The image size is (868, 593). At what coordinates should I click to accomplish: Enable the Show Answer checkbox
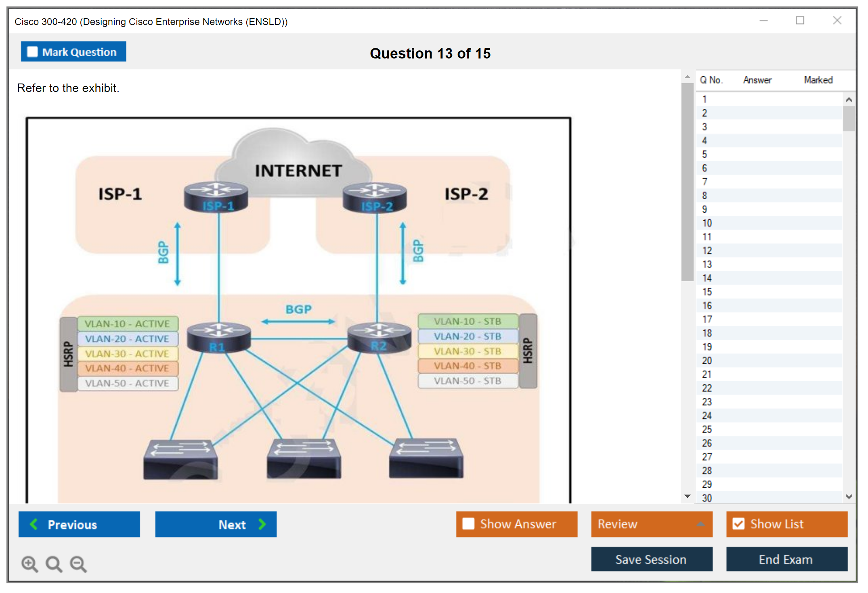point(468,524)
